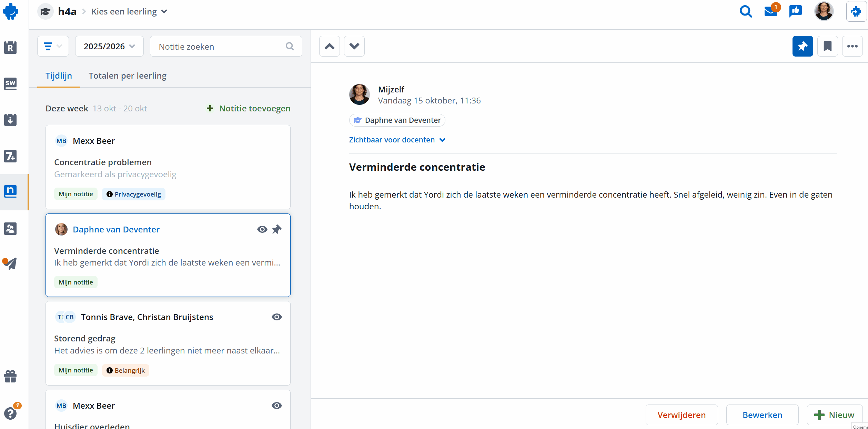Open the 2025/2026 school year dropdown

click(x=109, y=46)
